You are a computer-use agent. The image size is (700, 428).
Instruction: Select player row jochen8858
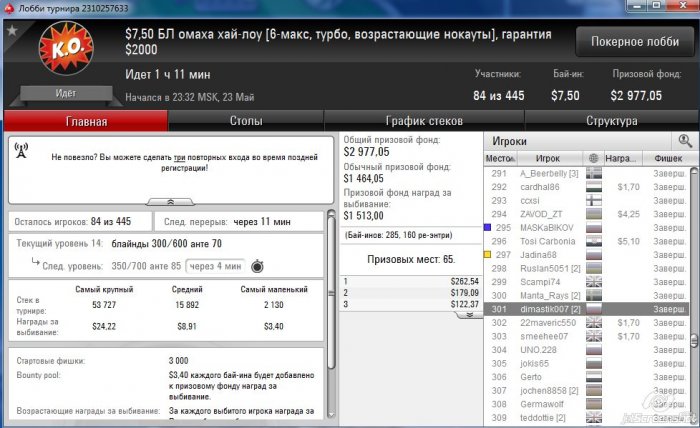[x=587, y=391]
